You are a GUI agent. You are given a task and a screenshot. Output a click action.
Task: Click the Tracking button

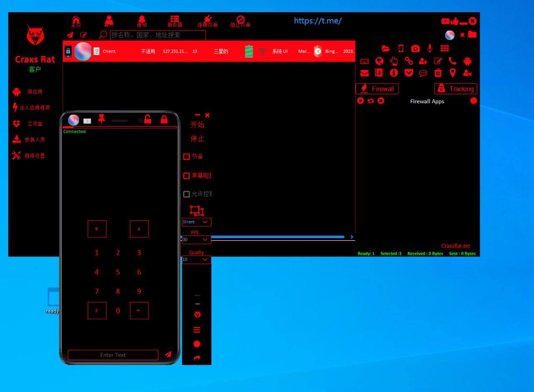point(456,89)
